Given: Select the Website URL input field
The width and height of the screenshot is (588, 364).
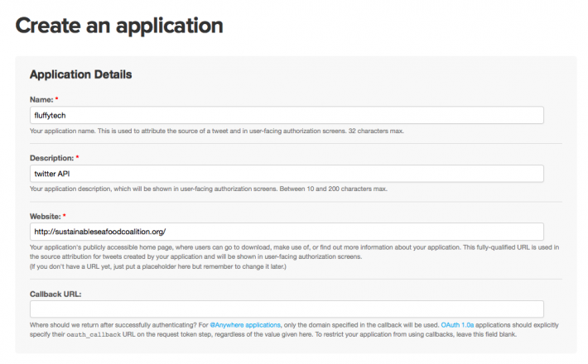Looking at the screenshot, I should point(286,232).
